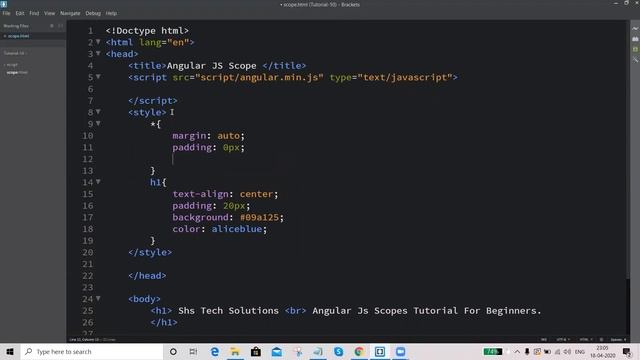
Task: Open Skype from the taskbar
Action: [x=338, y=351]
